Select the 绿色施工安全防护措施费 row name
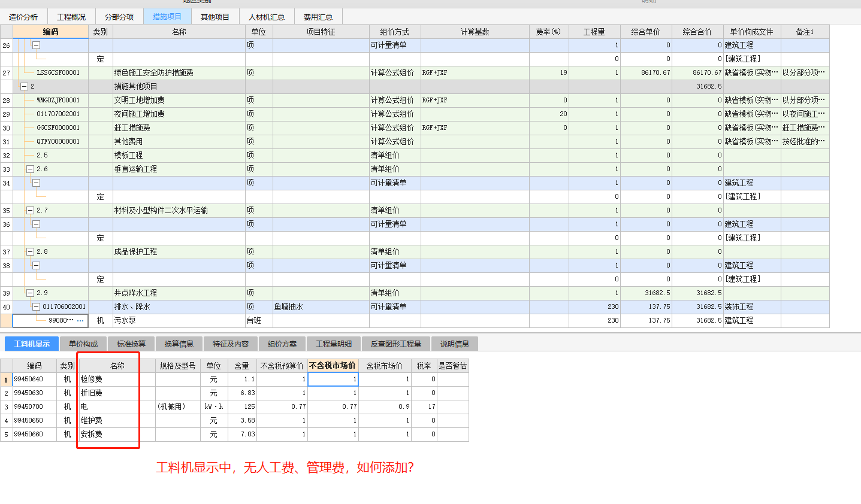The image size is (861, 504). 179,72
